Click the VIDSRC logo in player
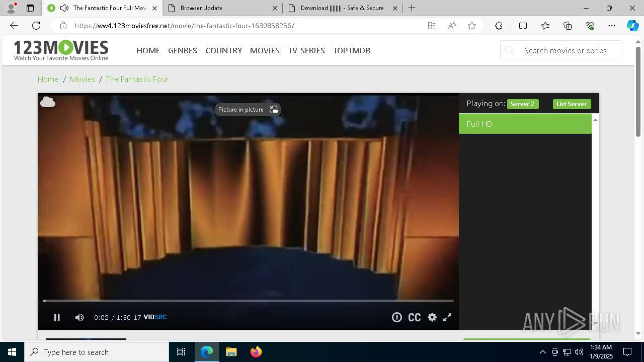644x362 pixels. 155,317
